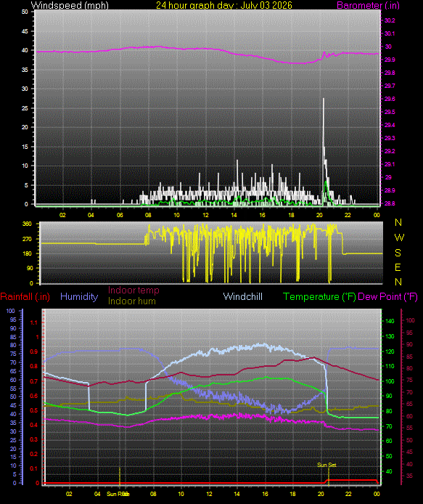
Task: Click the Barometer (.in) axis title
Action: [368, 6]
